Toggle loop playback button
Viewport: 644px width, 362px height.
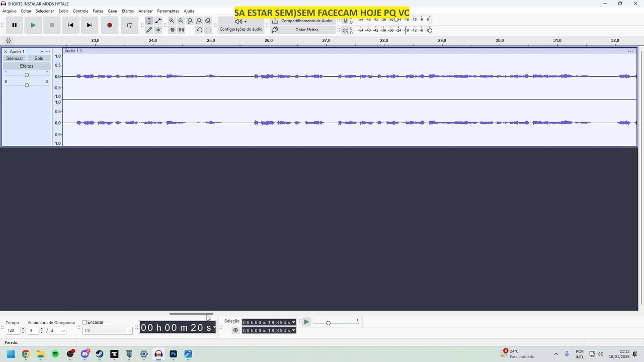click(x=129, y=25)
